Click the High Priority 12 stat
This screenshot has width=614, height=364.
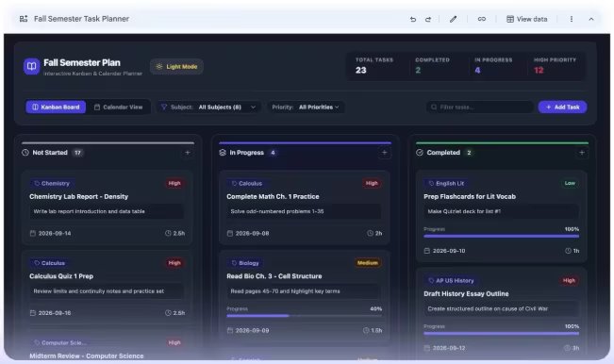[555, 66]
